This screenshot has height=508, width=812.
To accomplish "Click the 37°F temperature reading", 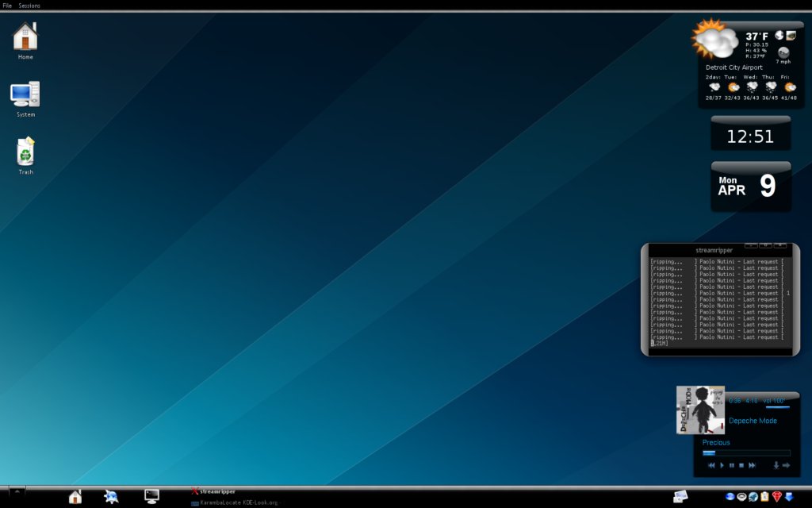I will coord(756,37).
